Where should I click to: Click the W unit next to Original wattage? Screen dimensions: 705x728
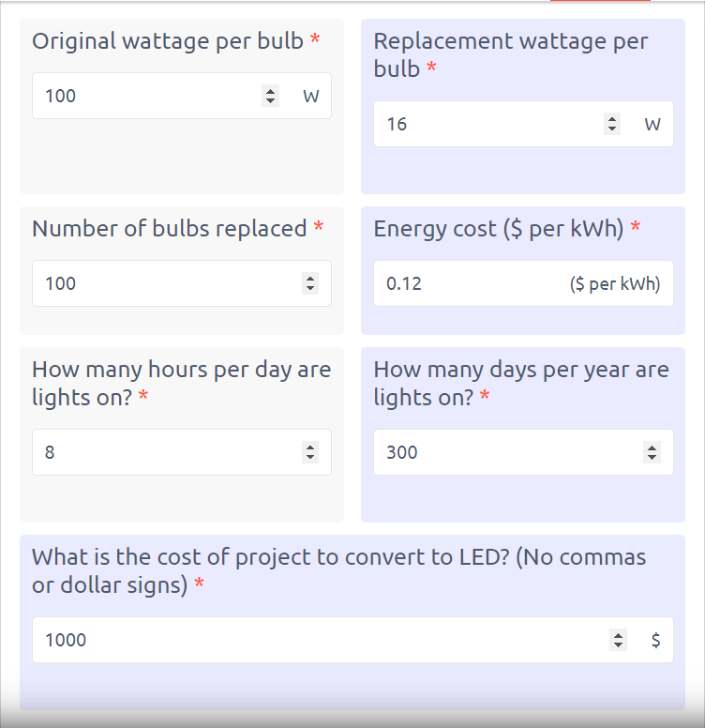(310, 96)
